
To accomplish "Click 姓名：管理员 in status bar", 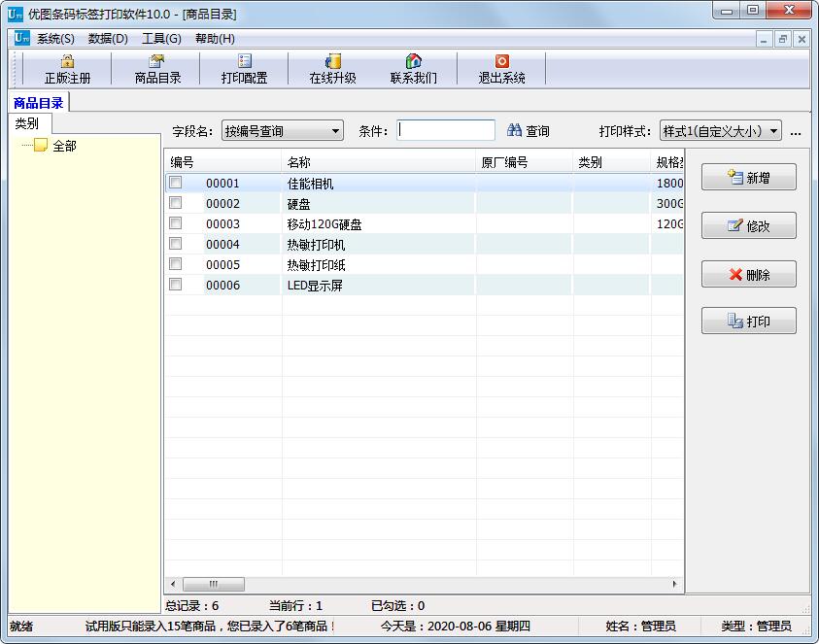I will click(x=640, y=626).
